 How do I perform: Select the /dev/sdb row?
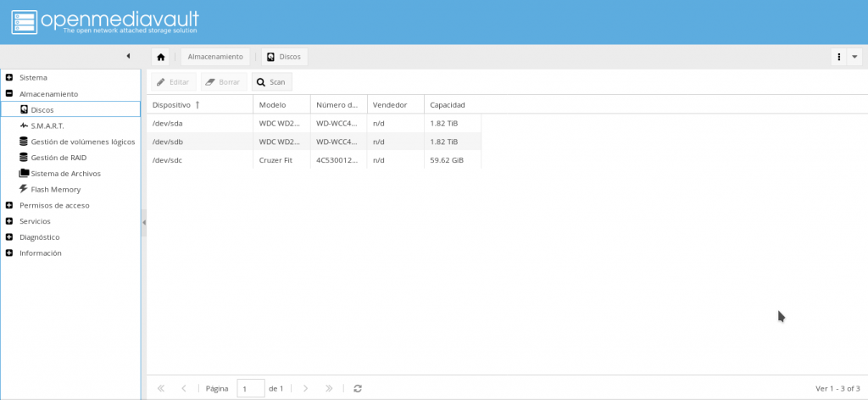pyautogui.click(x=314, y=142)
